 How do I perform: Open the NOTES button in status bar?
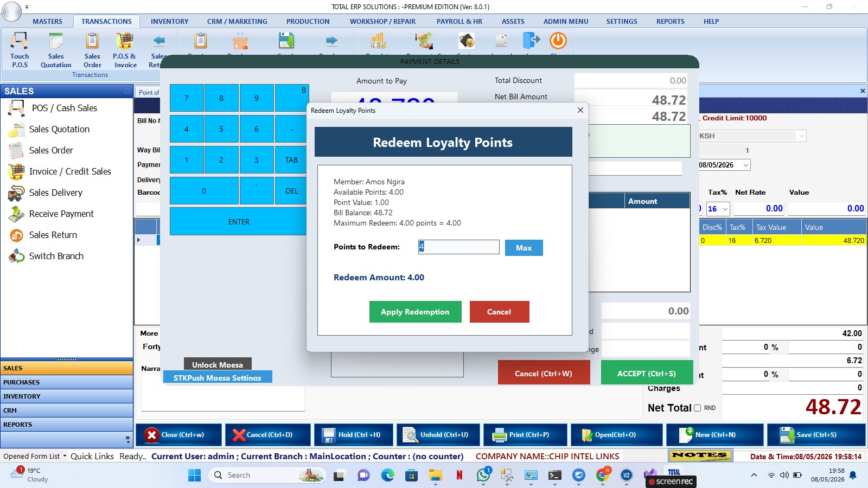click(699, 455)
